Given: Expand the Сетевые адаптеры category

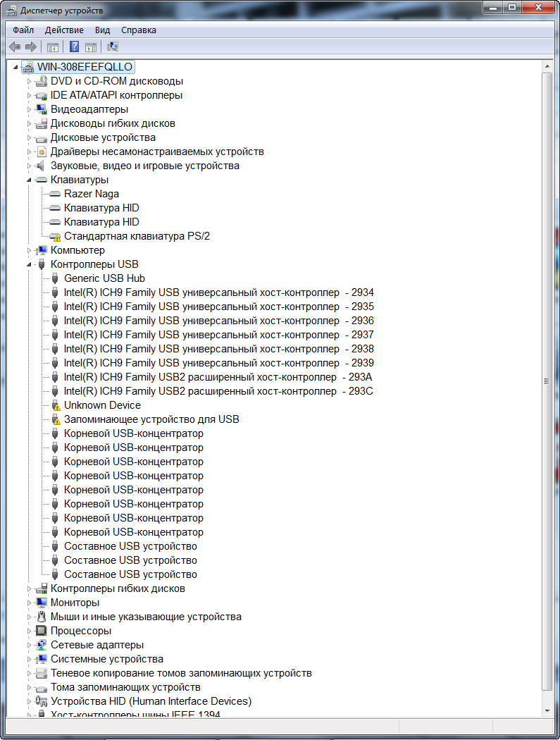Looking at the screenshot, I should 30,645.
